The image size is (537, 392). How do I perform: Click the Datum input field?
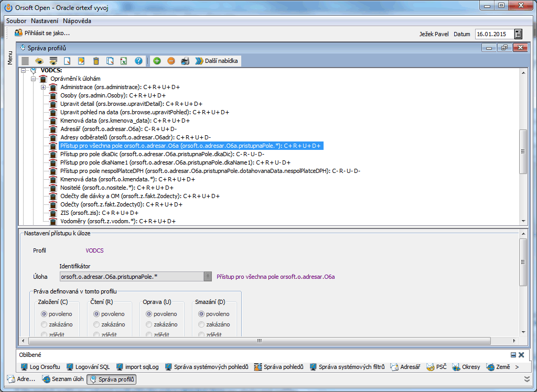493,34
